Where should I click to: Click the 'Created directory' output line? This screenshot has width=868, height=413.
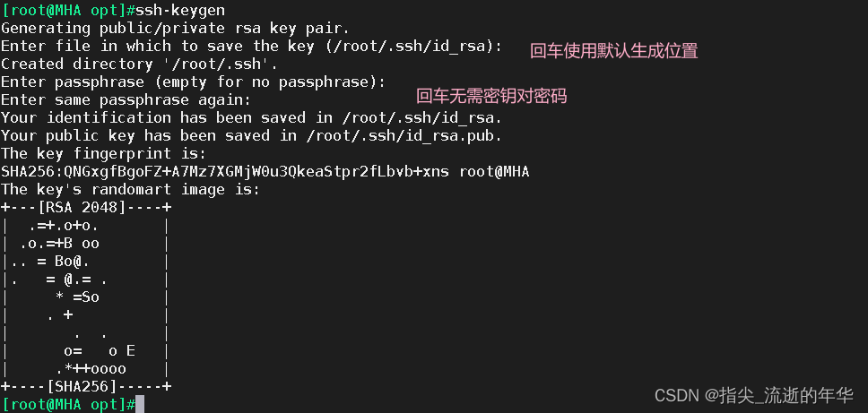coord(139,65)
